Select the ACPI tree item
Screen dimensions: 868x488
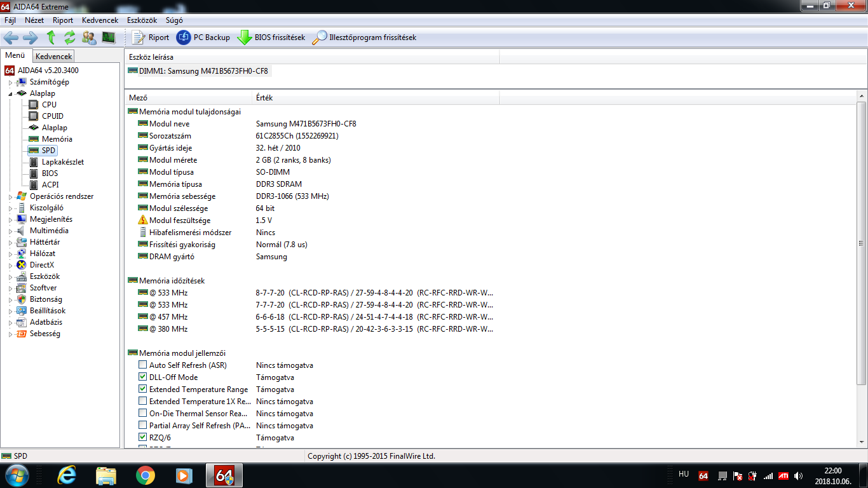tap(44, 185)
